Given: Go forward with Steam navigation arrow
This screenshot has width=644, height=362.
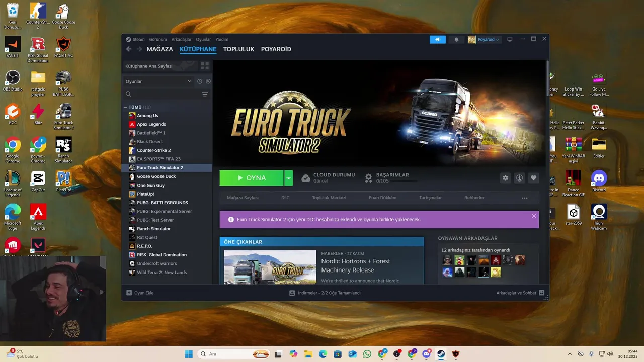Looking at the screenshot, I should 139,49.
